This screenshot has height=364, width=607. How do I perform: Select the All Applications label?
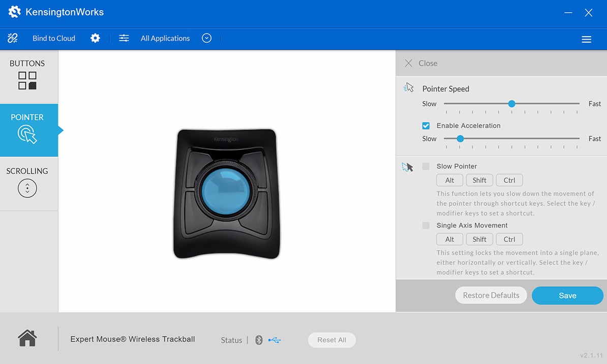165,38
